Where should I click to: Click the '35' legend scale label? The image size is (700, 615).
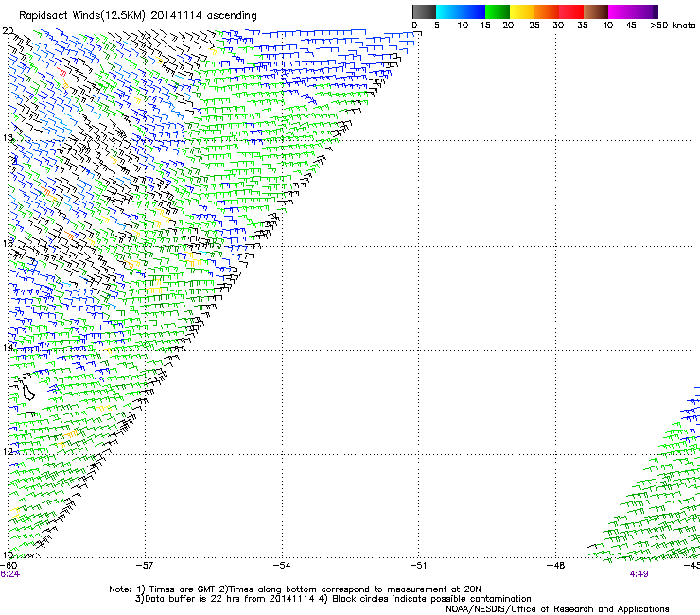583,25
